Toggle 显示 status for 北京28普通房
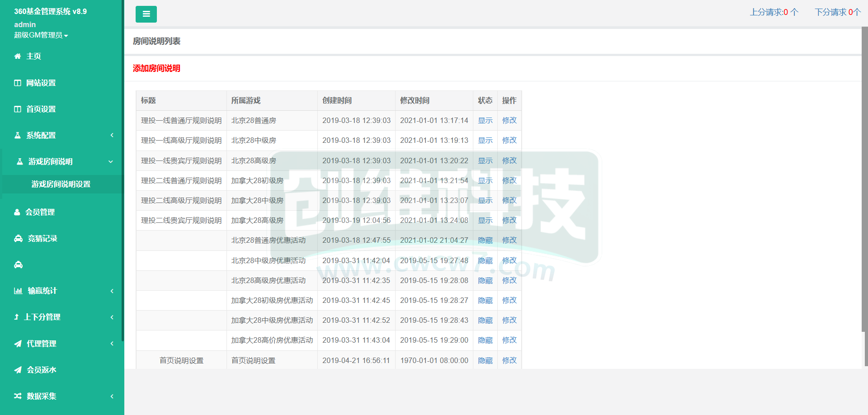Screen dimensions: 868x415 (485, 120)
